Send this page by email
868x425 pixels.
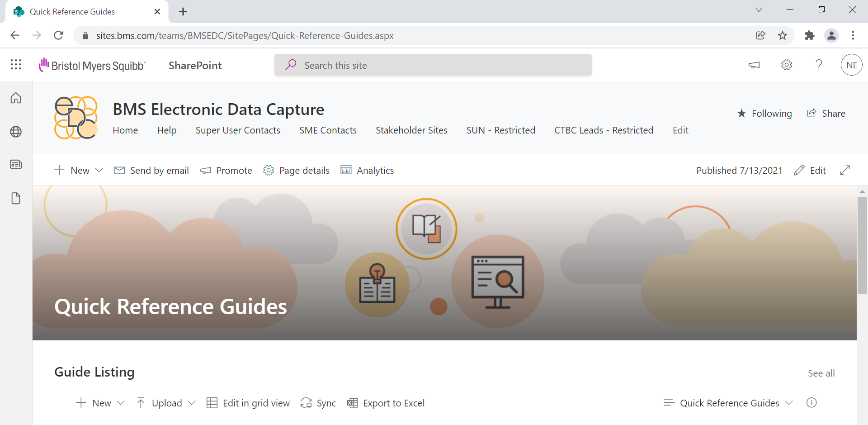[x=151, y=170]
